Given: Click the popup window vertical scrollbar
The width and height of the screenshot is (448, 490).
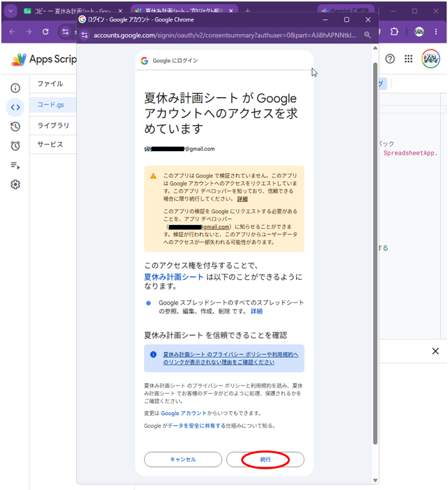Looking at the screenshot, I should (375, 253).
